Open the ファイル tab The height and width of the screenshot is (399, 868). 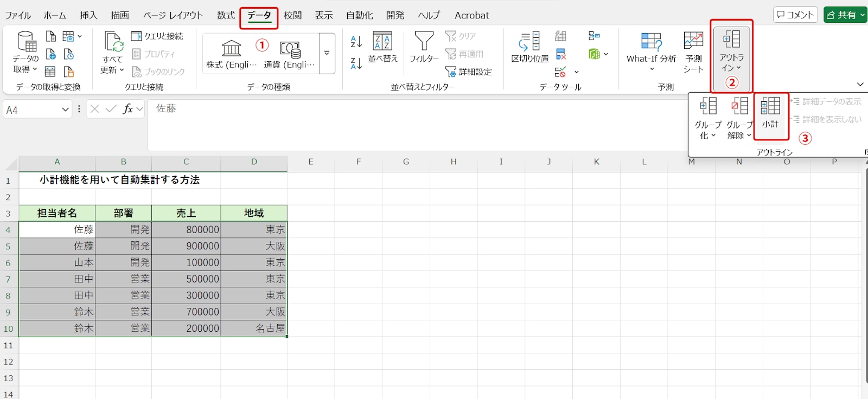point(18,15)
